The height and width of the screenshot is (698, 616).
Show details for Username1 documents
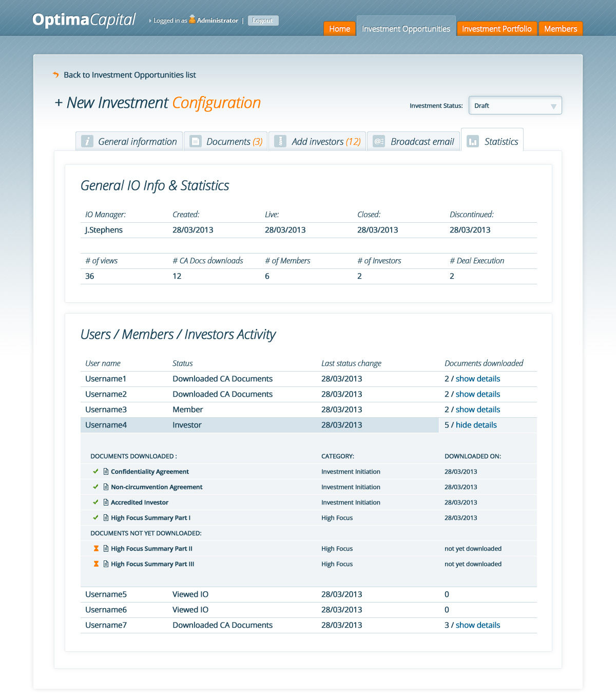click(x=478, y=379)
